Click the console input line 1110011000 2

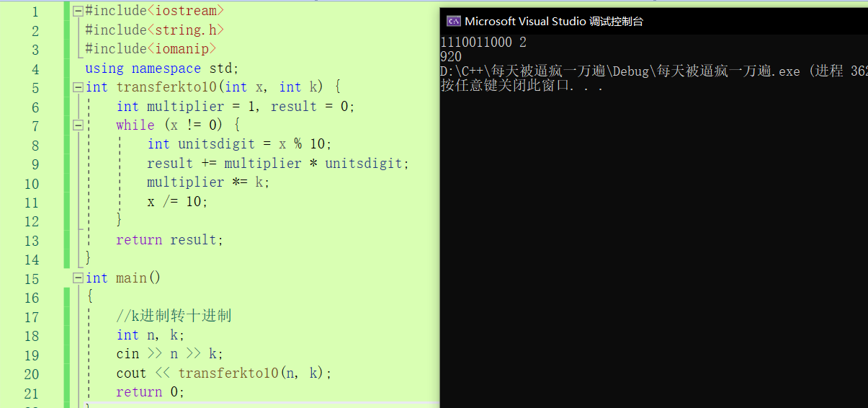coord(483,43)
